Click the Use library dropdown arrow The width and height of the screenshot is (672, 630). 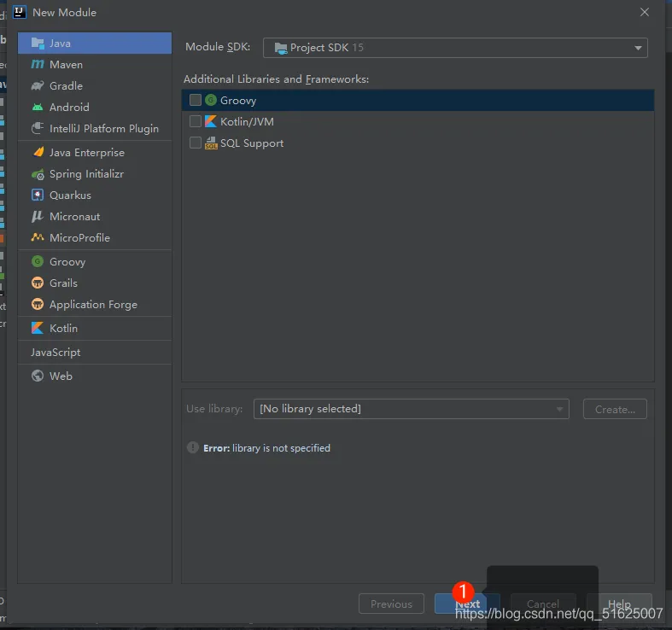tap(559, 409)
